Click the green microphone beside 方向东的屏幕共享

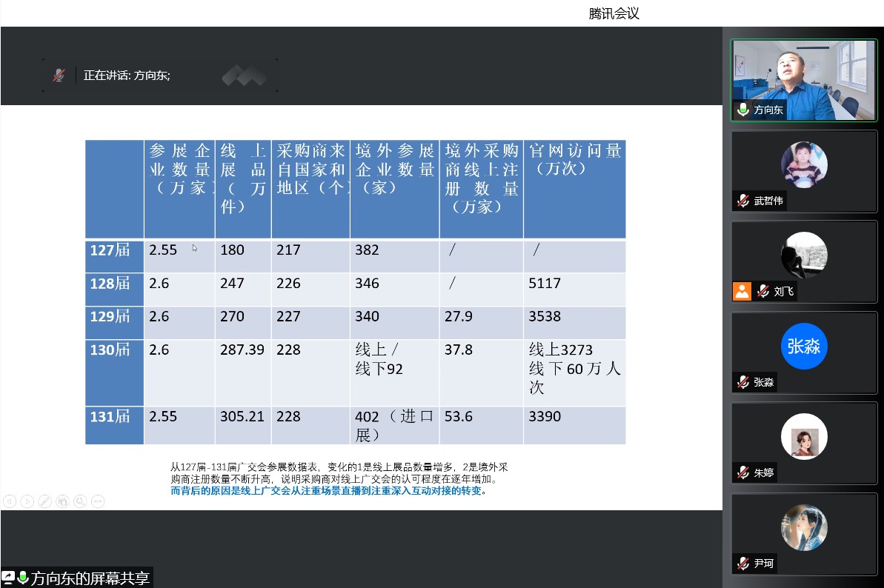[23, 578]
